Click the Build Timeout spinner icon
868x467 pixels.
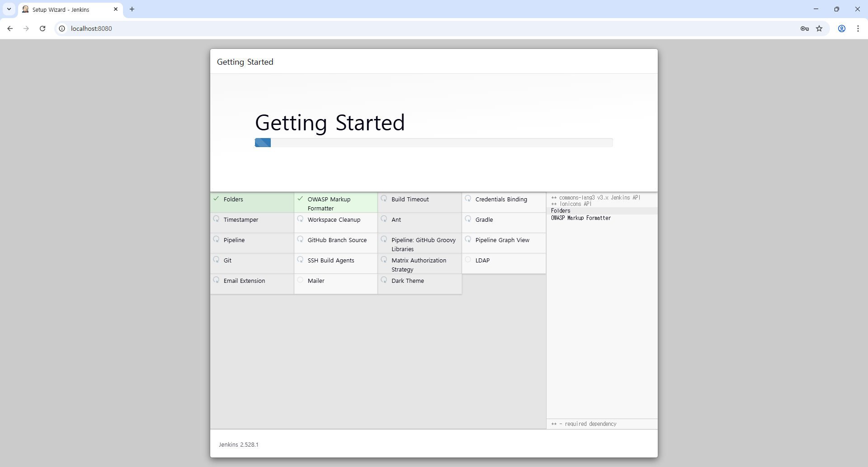384,199
